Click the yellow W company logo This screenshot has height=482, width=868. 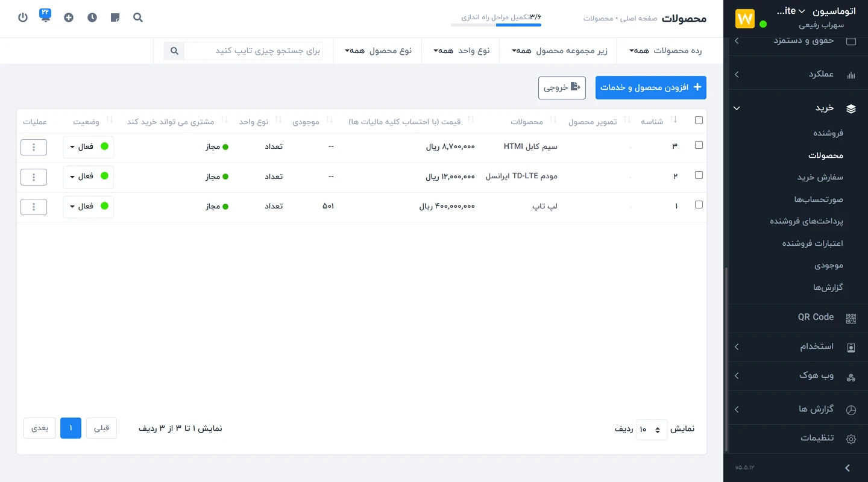[745, 18]
